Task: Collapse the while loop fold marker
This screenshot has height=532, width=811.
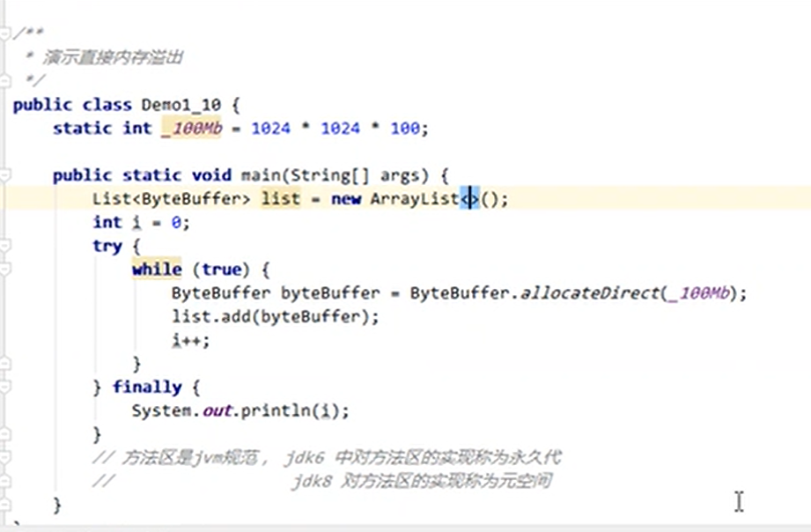Action: pyautogui.click(x=4, y=270)
